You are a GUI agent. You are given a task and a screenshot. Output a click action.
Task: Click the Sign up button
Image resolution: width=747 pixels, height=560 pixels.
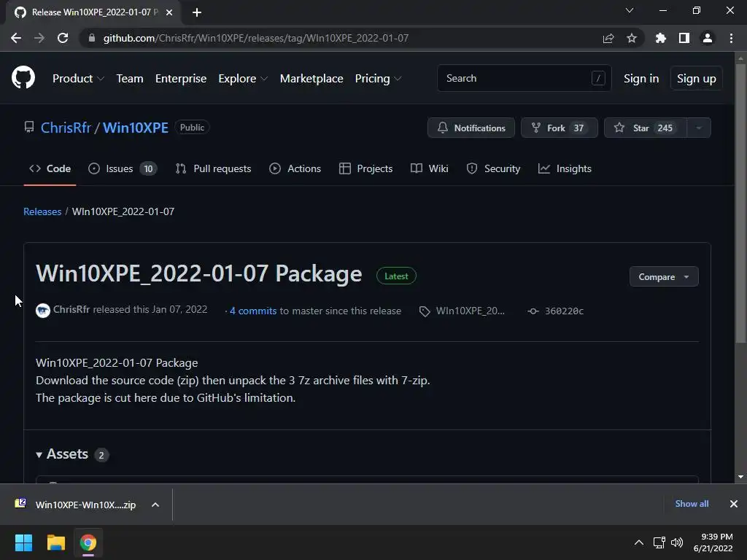(697, 79)
